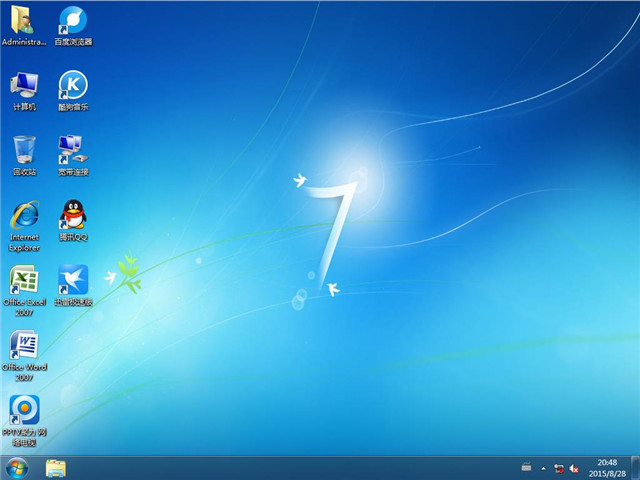Open the Administrator folder icon
The width and height of the screenshot is (640, 480).
point(24,24)
